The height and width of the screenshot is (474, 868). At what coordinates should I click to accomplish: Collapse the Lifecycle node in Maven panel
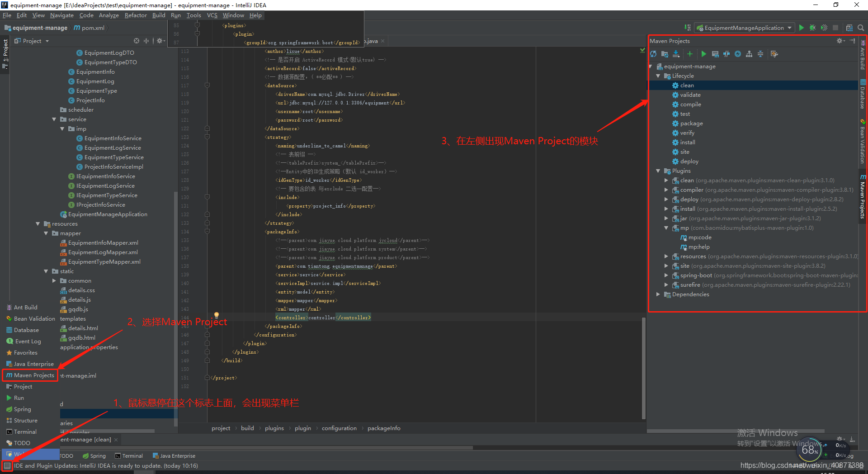coord(658,76)
